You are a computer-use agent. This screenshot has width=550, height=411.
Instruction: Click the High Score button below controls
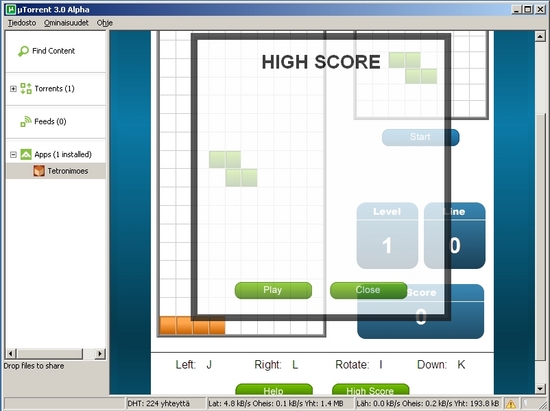[x=370, y=389]
